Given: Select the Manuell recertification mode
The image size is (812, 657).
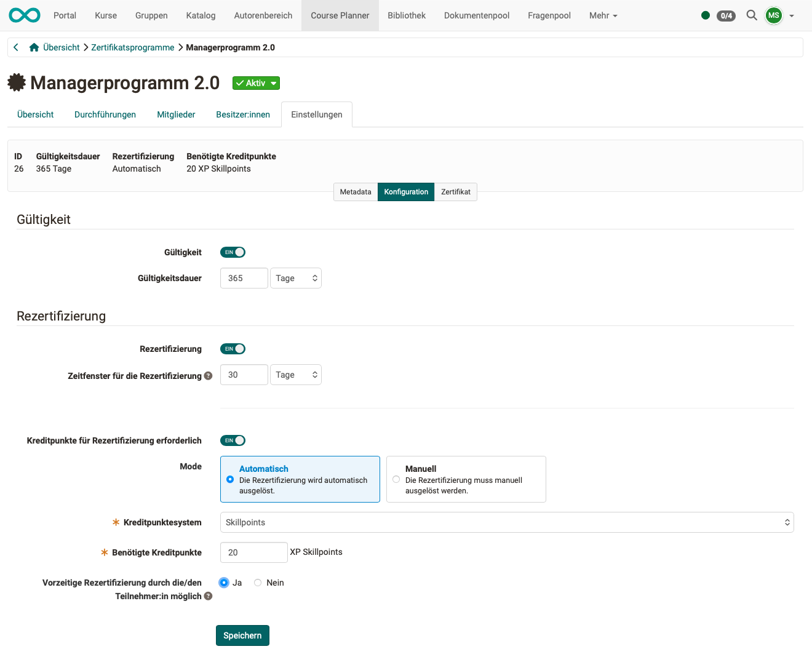Looking at the screenshot, I should (x=396, y=479).
